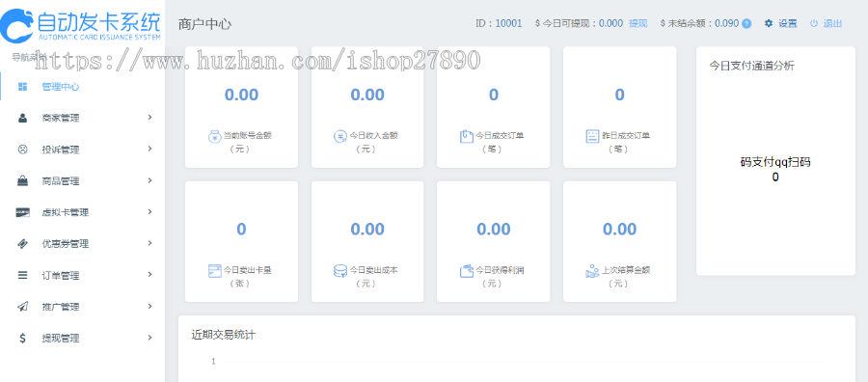Screen dimensions: 868x382
Task: Click the 0 value above 今日成交订单
Action: (x=493, y=95)
